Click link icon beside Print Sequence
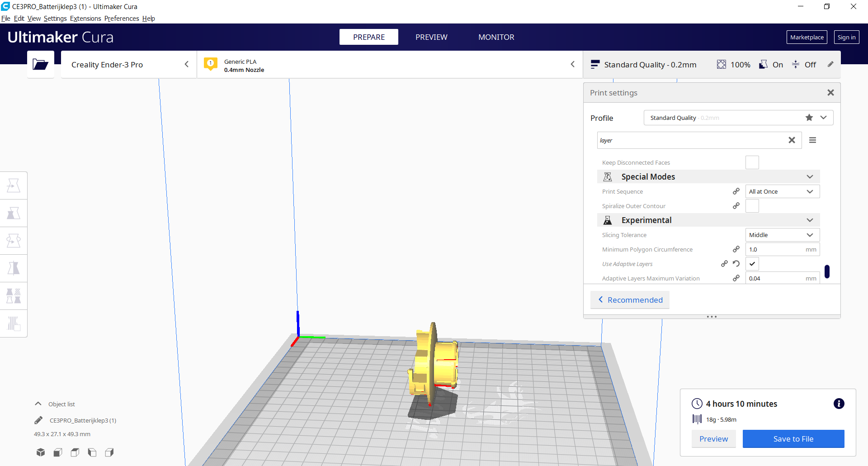 [736, 191]
